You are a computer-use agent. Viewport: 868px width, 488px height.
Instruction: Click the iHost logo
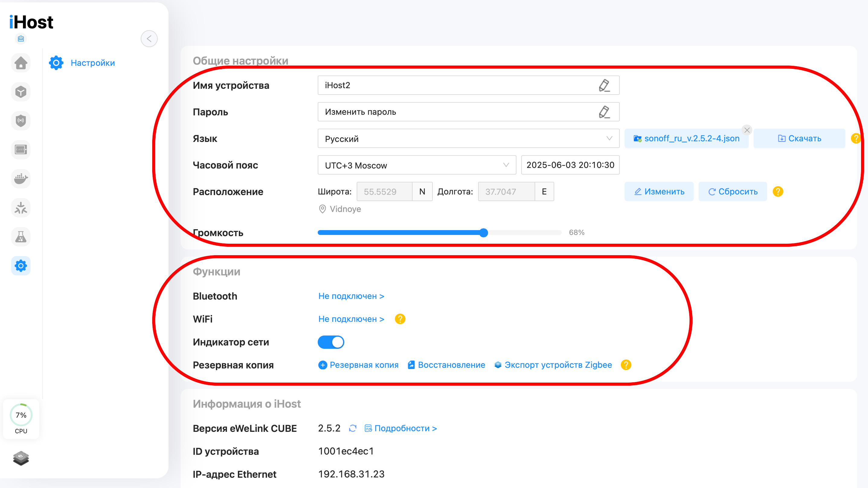(x=31, y=22)
